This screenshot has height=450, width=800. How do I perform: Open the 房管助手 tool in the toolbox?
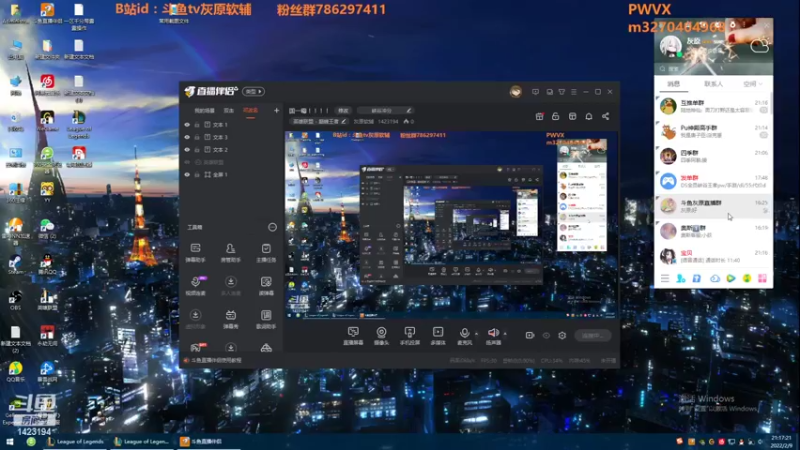tap(231, 253)
